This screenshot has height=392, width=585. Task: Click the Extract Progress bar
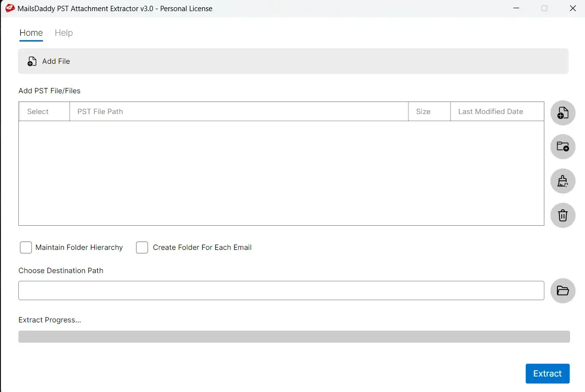click(x=294, y=337)
